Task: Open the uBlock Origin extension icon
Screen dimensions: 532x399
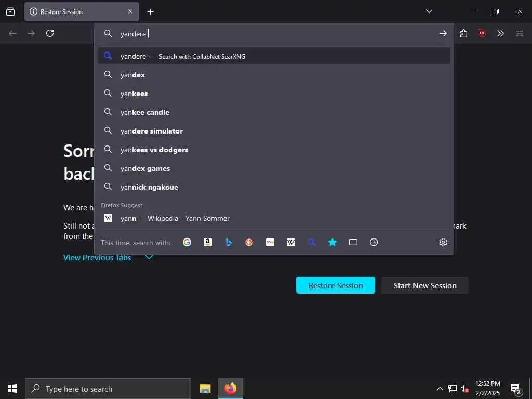Action: coord(482,33)
